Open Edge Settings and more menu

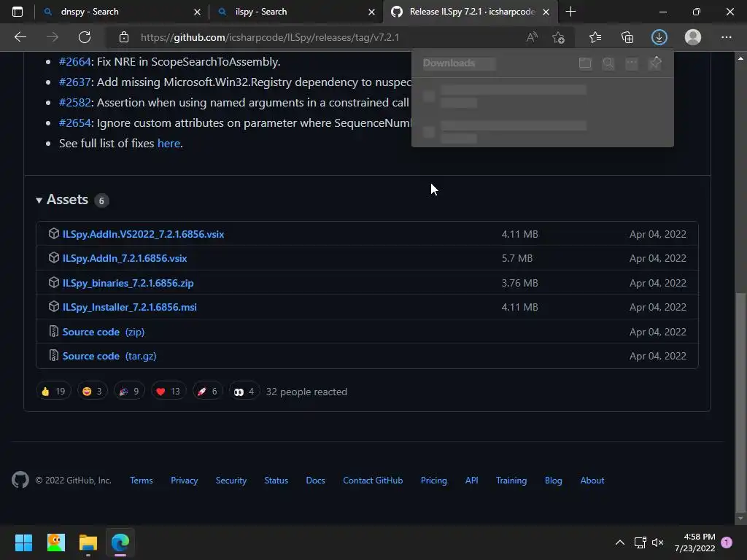tap(726, 37)
